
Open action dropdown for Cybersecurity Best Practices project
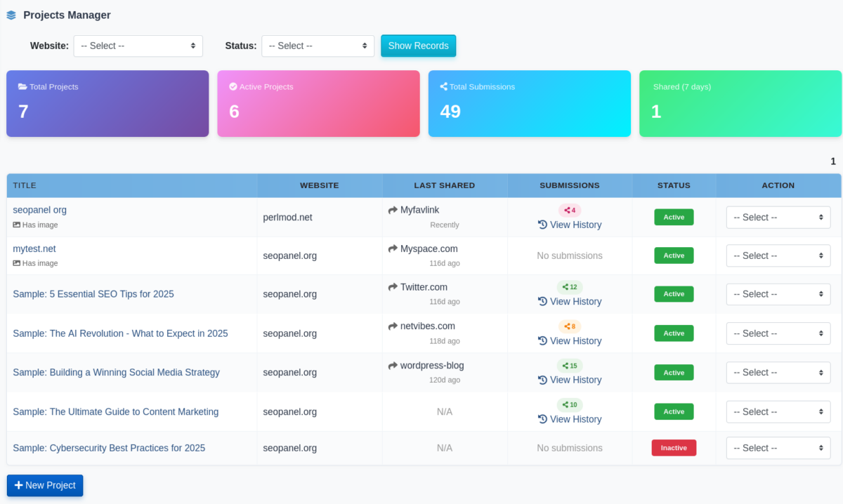click(778, 448)
